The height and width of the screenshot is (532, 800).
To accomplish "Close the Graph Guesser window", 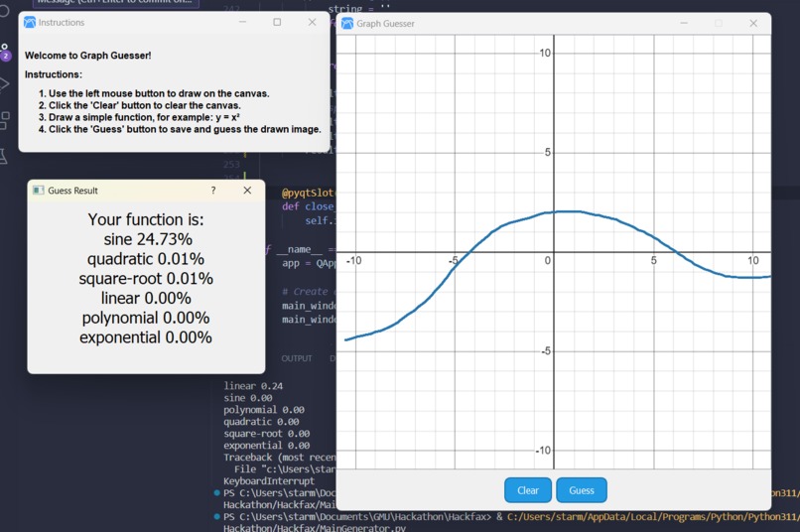I will (753, 23).
